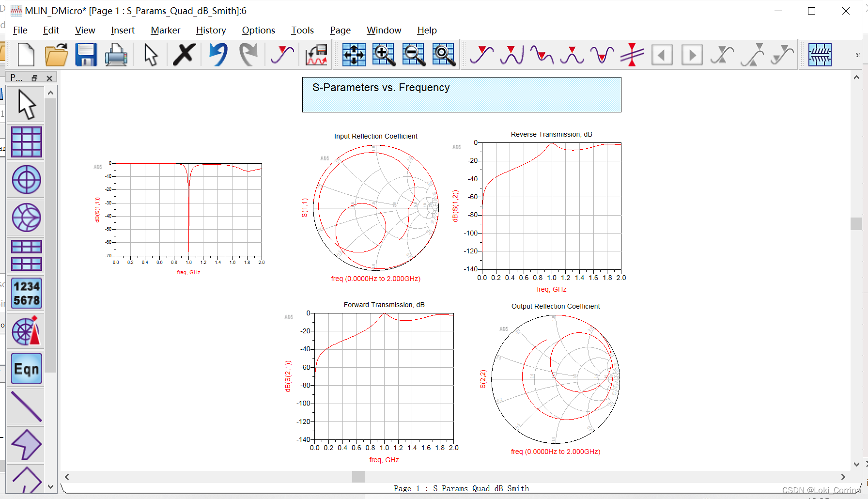Undo last action with blue arrow

(218, 55)
